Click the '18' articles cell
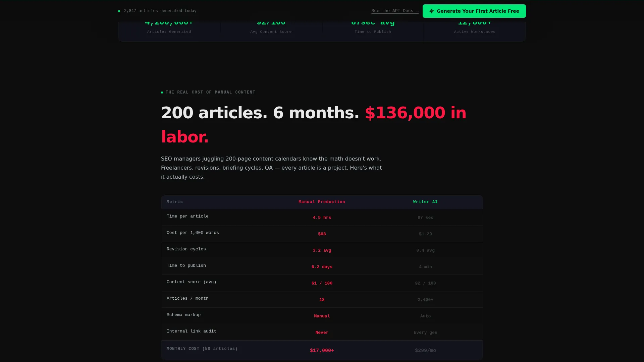This screenshot has height=362, width=644. click(x=322, y=300)
